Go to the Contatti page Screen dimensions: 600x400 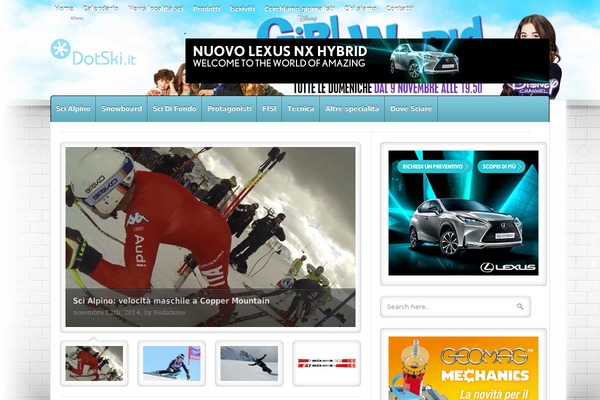[399, 8]
